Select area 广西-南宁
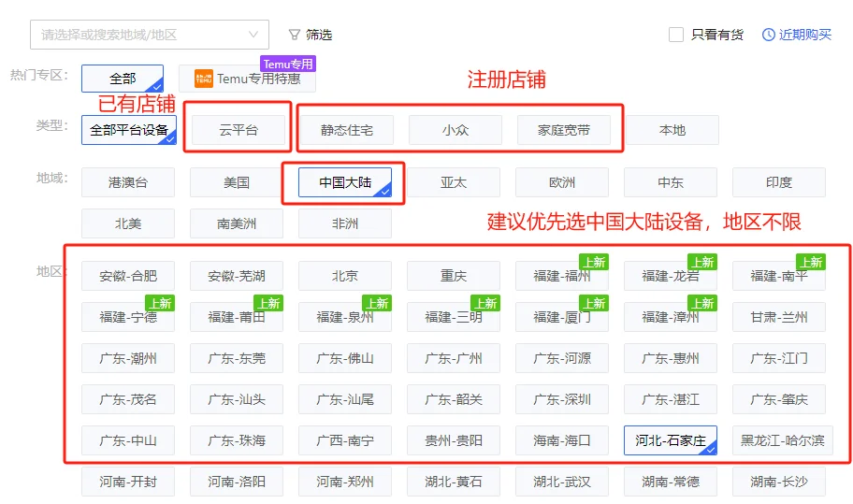 pos(345,440)
